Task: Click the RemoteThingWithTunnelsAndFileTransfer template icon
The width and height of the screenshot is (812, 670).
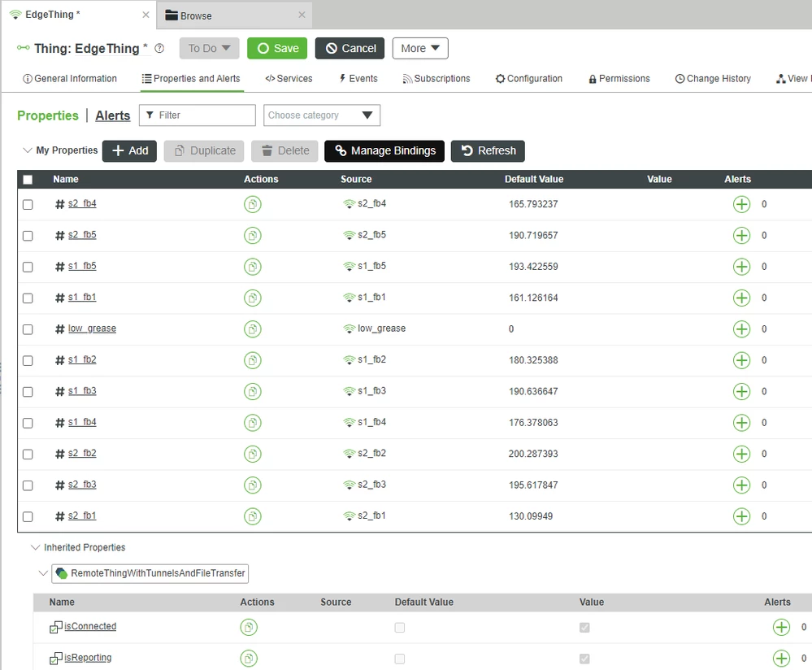Action: tap(61, 573)
